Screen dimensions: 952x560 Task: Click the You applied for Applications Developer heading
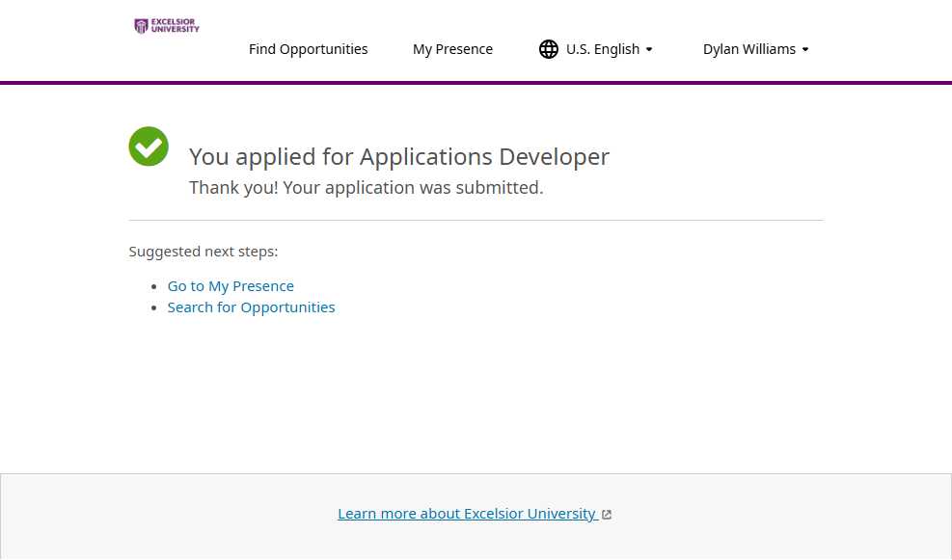click(x=398, y=157)
